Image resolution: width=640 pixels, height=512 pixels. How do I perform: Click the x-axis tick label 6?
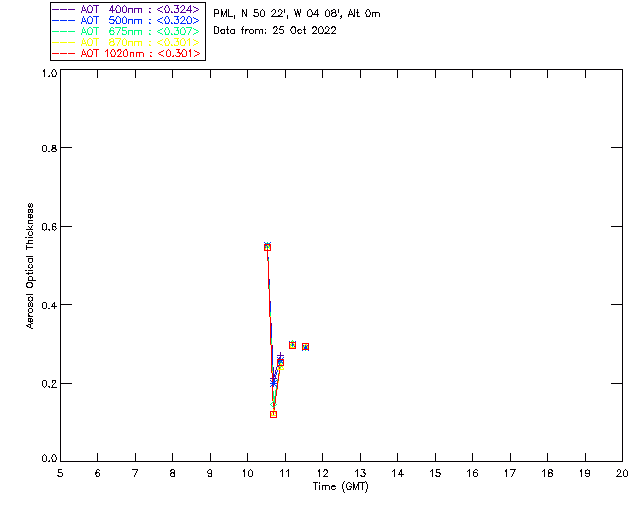[x=98, y=473]
